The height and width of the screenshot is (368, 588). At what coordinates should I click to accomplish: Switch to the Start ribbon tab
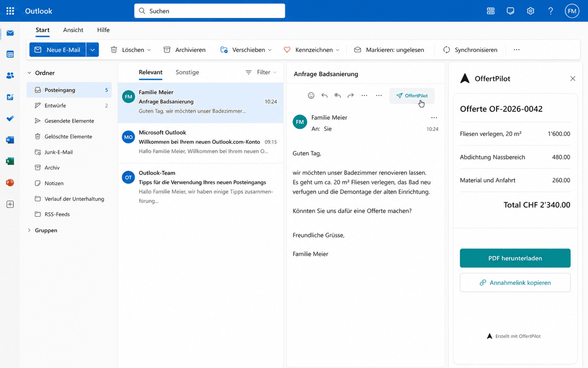pyautogui.click(x=42, y=30)
